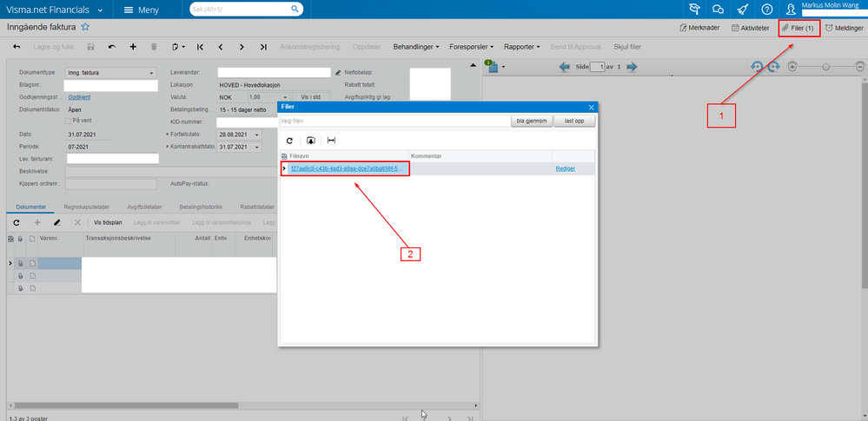Viewport: 868px width, 421px height.
Task: Go to the next record chevron
Action: [x=242, y=47]
